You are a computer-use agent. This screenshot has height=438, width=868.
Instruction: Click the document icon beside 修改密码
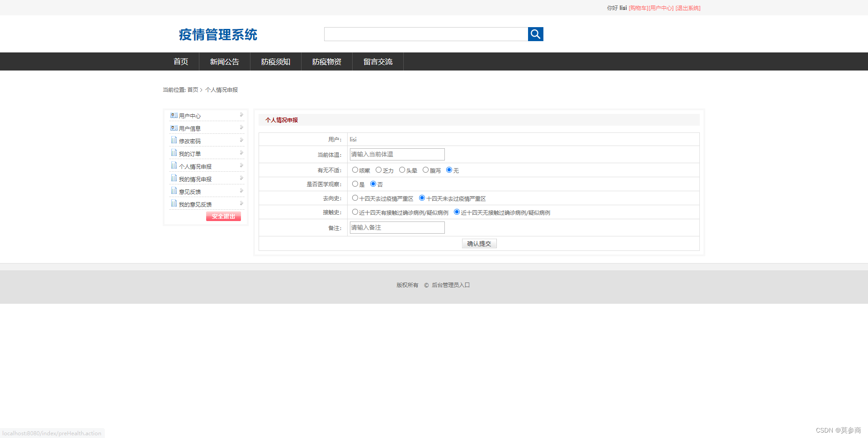pos(174,141)
